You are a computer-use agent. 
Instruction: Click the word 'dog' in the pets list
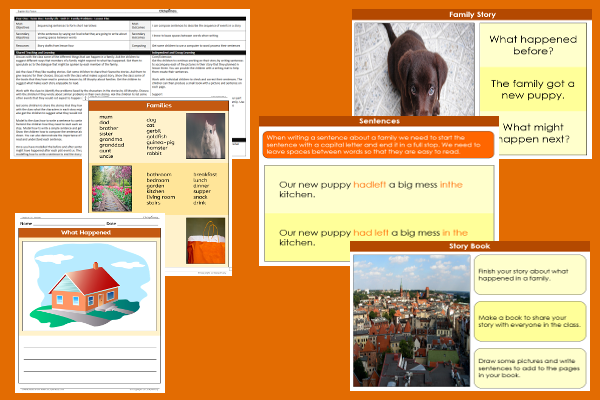tap(151, 120)
